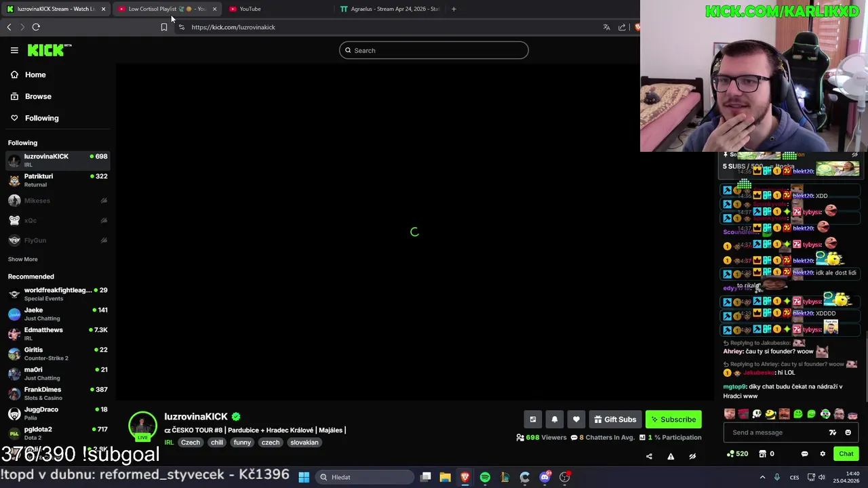The height and width of the screenshot is (488, 868).
Task: Open the channel points balance 520
Action: [737, 454]
